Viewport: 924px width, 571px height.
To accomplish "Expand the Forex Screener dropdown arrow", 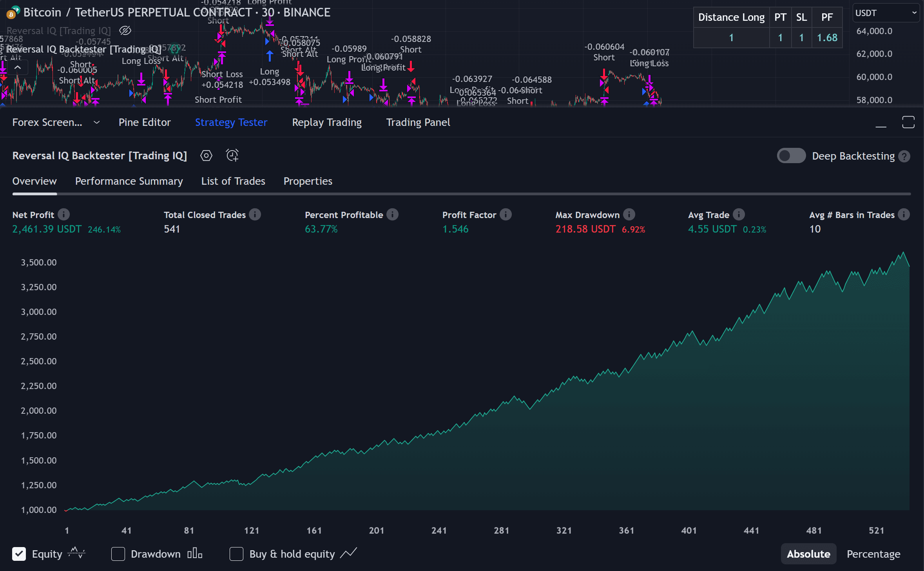I will 96,122.
